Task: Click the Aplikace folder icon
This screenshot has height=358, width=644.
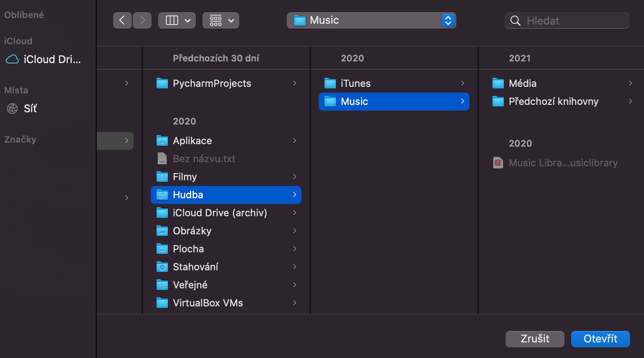Action: click(x=162, y=141)
